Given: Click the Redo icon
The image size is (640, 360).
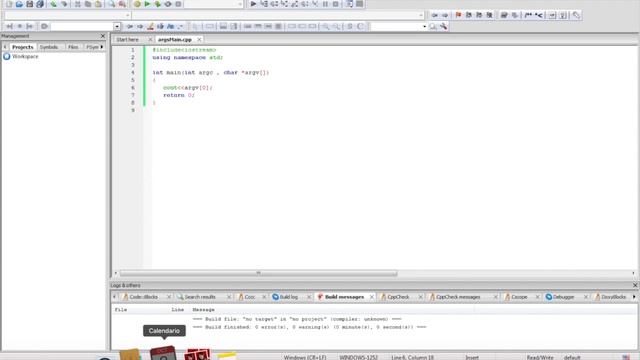Looking at the screenshot, I should pyautogui.click(x=64, y=4).
